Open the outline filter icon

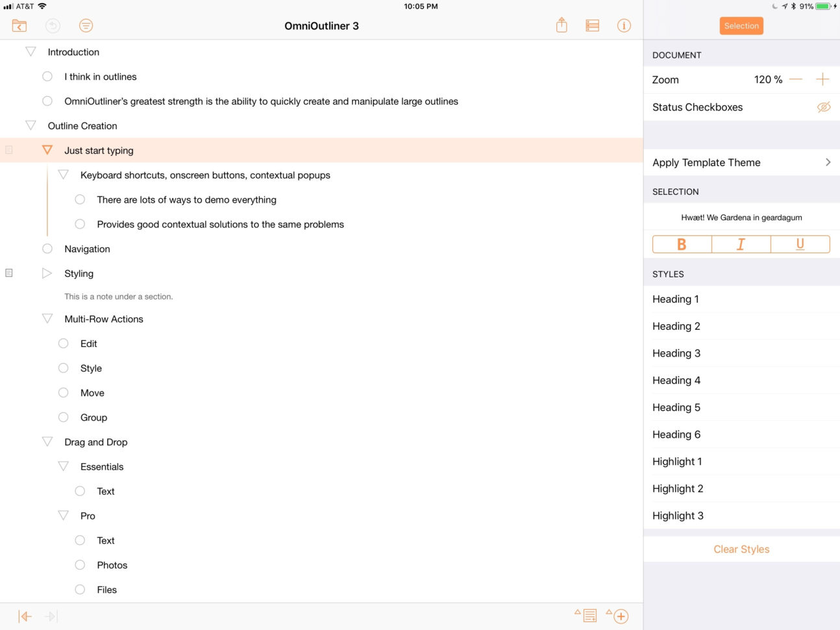coord(85,25)
